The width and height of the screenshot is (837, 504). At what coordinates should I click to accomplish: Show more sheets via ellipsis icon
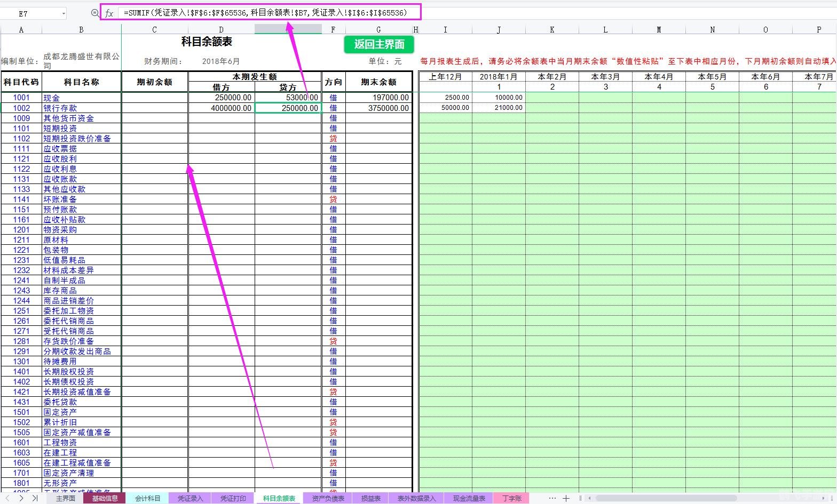point(552,498)
